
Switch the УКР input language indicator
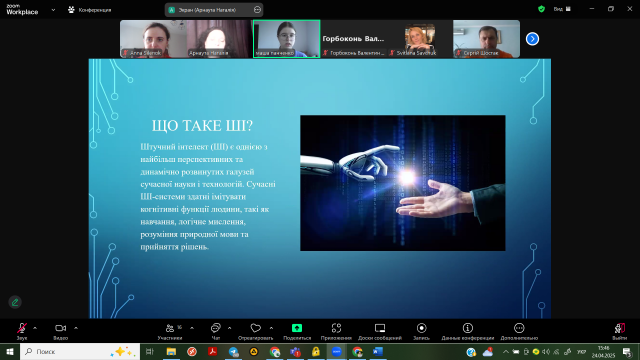[x=581, y=352]
